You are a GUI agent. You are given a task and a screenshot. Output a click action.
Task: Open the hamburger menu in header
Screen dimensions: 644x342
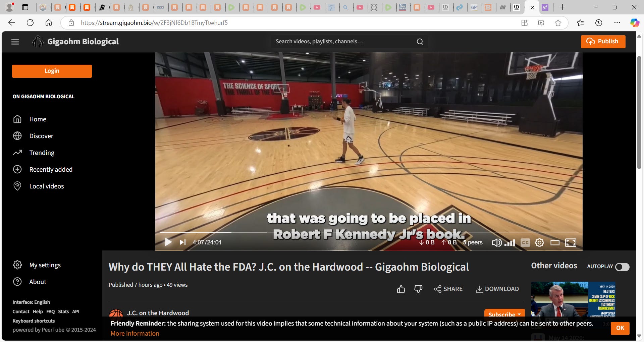pos(15,42)
